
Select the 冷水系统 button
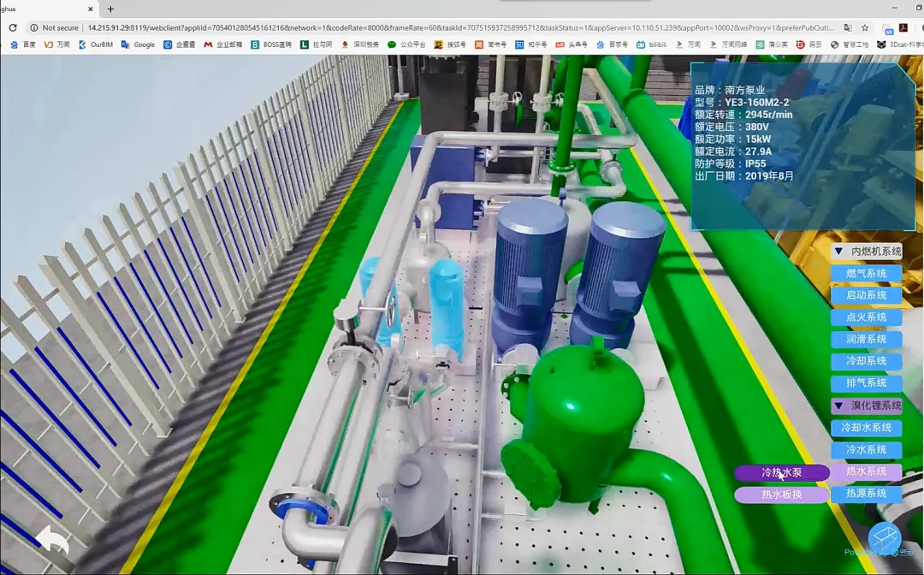click(x=866, y=449)
